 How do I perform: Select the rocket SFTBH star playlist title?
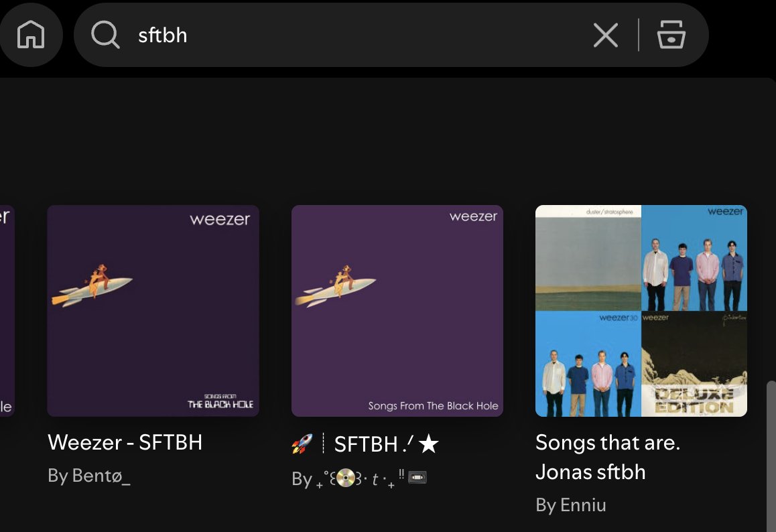(x=365, y=444)
